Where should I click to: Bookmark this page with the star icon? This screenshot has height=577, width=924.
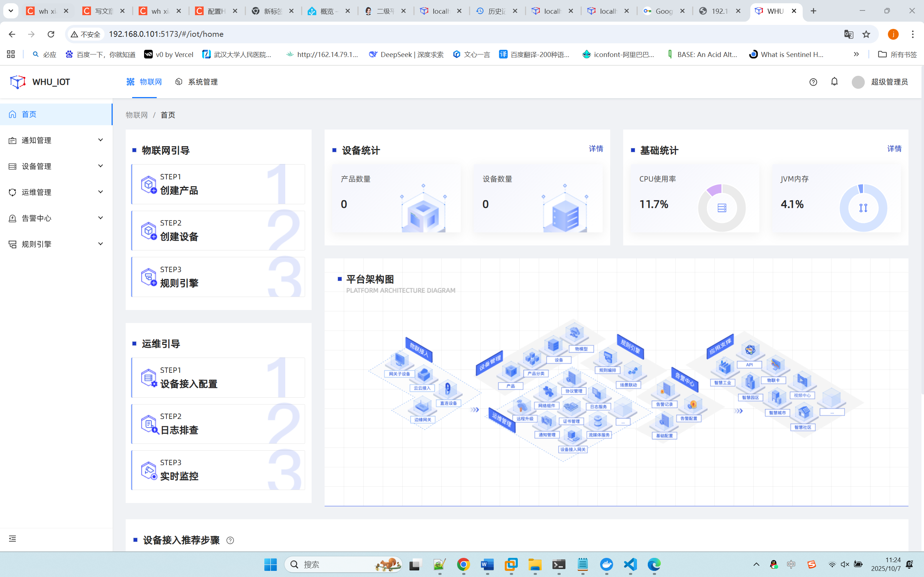coord(866,34)
